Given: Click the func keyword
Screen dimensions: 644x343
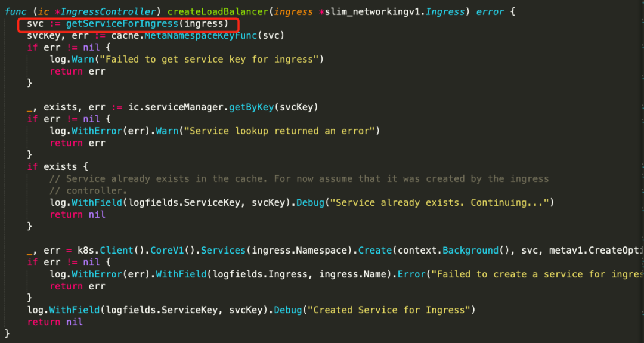Looking at the screenshot, I should (x=16, y=11).
